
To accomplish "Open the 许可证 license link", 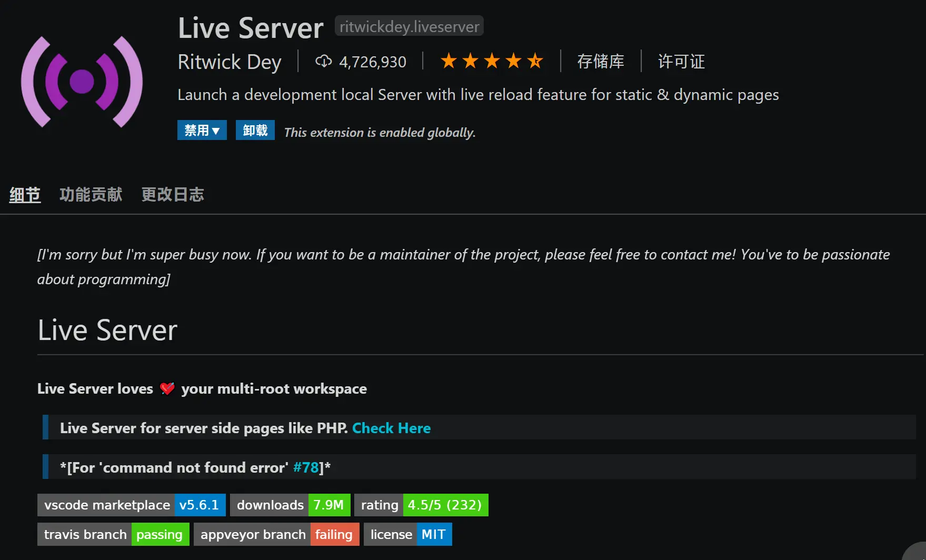I will click(681, 62).
